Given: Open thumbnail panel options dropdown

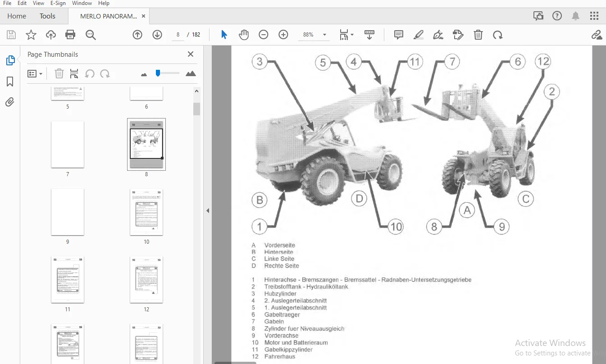Looking at the screenshot, I should point(35,73).
